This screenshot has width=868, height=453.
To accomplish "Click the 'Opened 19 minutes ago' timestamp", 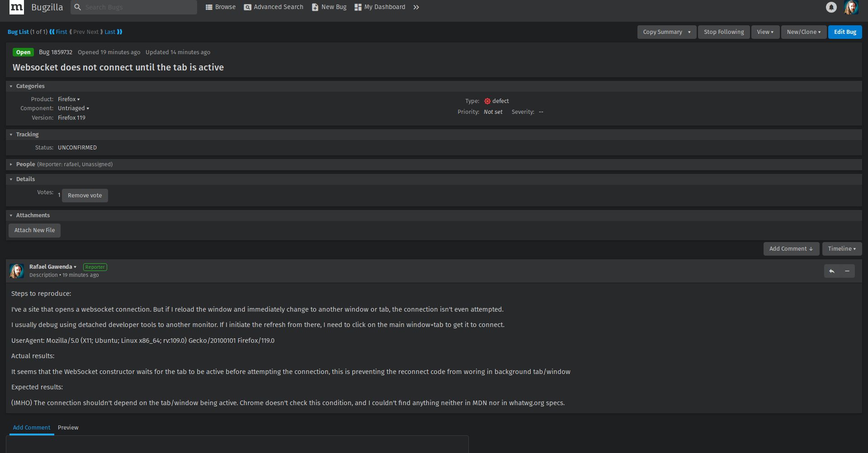I will point(109,52).
